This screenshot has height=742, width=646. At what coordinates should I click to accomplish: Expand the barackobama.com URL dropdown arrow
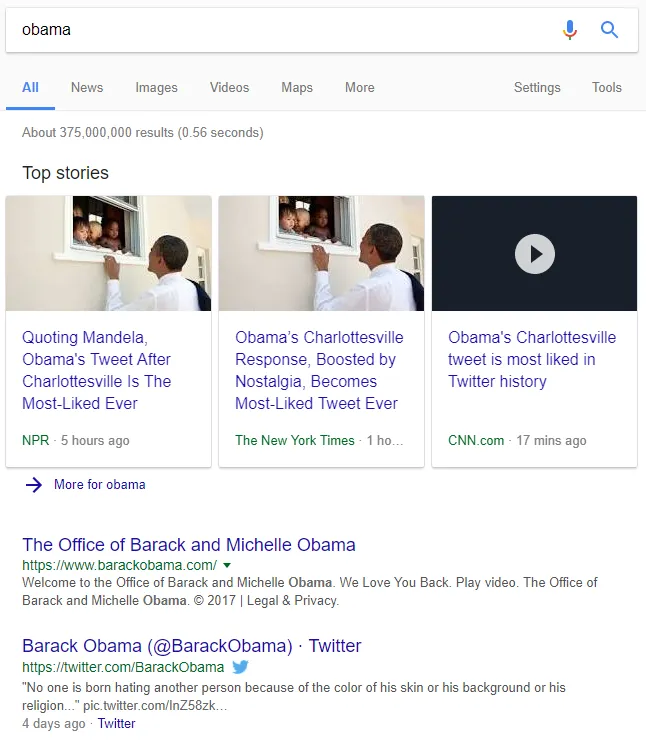[x=227, y=565]
